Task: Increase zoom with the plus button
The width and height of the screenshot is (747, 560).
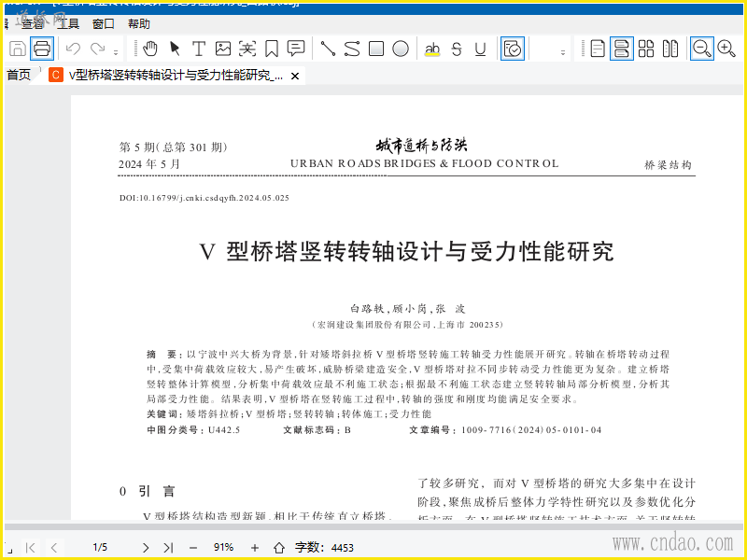Action: [x=255, y=548]
